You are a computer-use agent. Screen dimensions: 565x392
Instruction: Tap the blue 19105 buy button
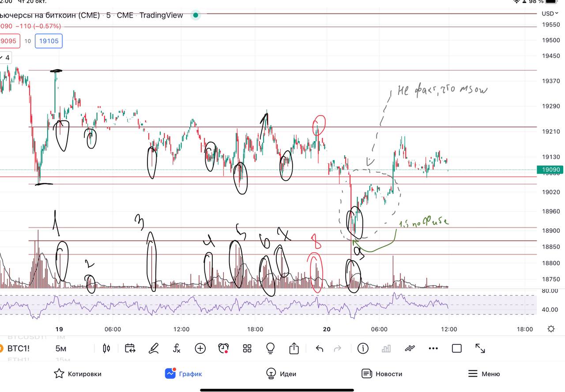pos(49,41)
